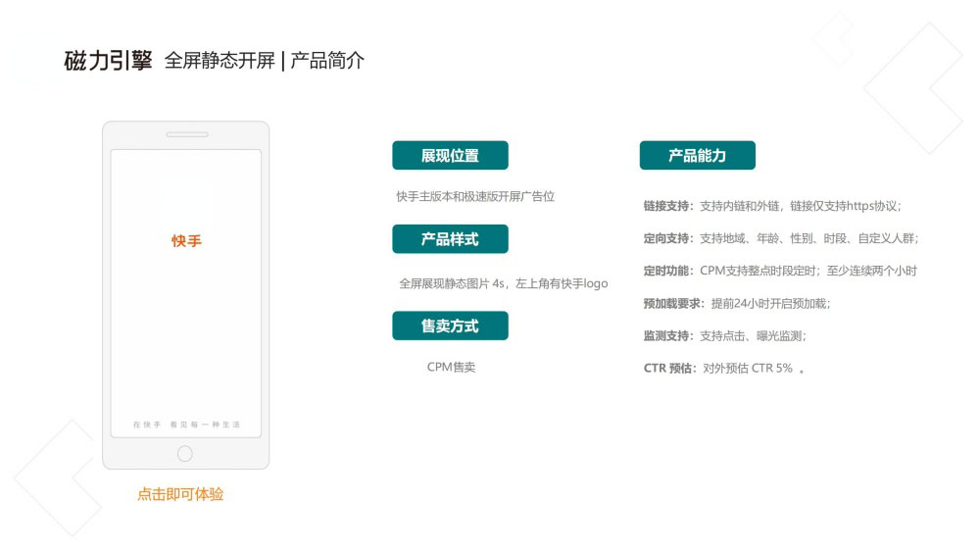This screenshot has width=980, height=552.
Task: Click the 展现位置 teal label button
Action: coord(450,156)
